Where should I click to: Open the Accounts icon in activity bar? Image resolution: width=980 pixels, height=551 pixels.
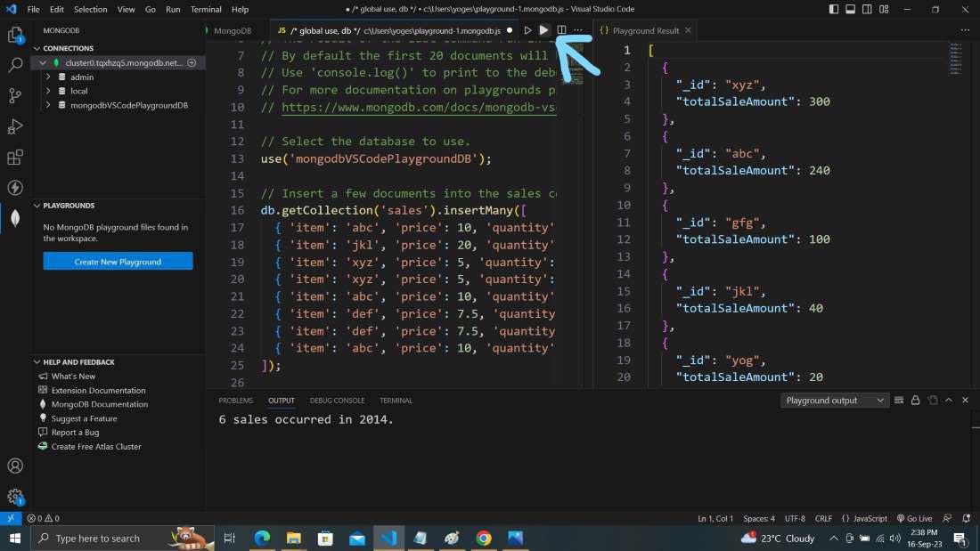tap(15, 466)
